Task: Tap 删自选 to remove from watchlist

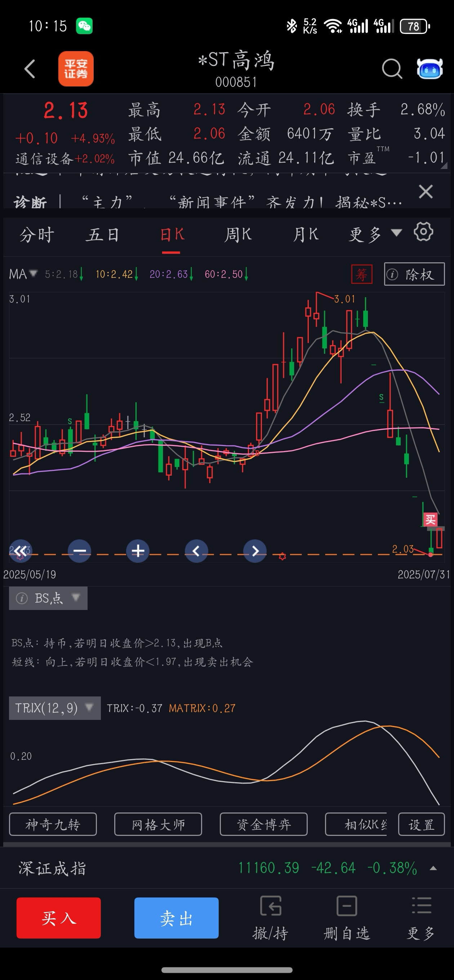Action: (347, 918)
